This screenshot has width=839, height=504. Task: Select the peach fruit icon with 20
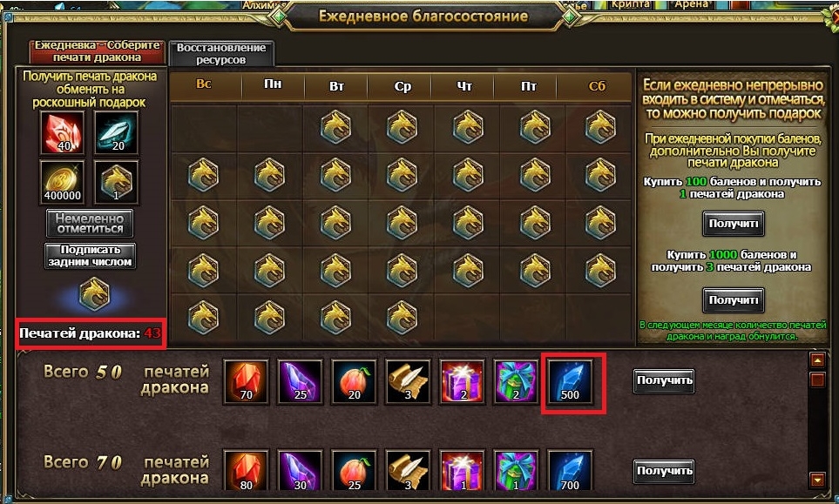tap(355, 381)
